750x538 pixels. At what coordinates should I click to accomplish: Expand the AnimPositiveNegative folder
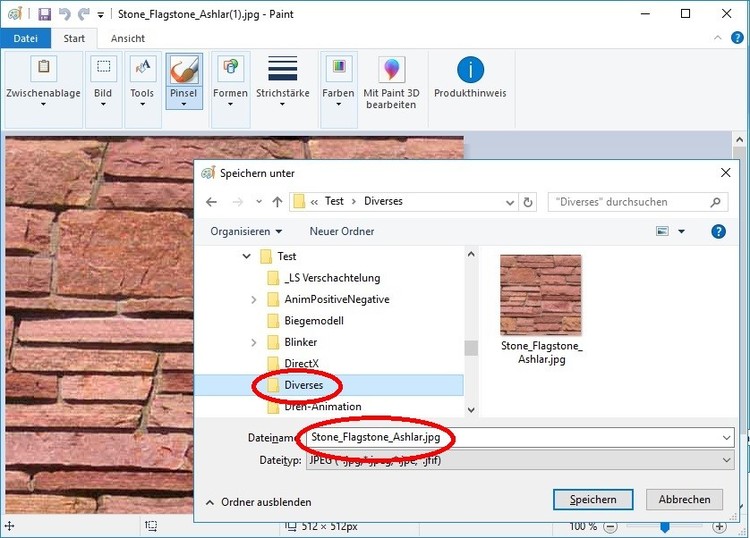click(x=254, y=300)
